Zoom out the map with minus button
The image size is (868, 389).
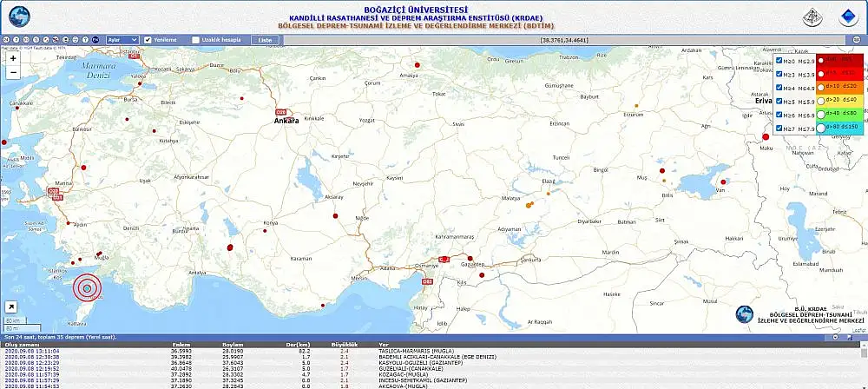[x=13, y=72]
